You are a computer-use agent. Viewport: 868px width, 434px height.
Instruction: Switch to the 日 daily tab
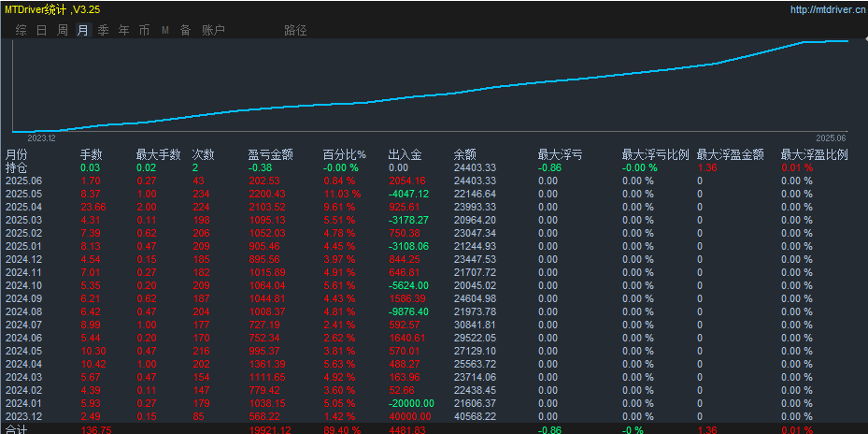41,31
